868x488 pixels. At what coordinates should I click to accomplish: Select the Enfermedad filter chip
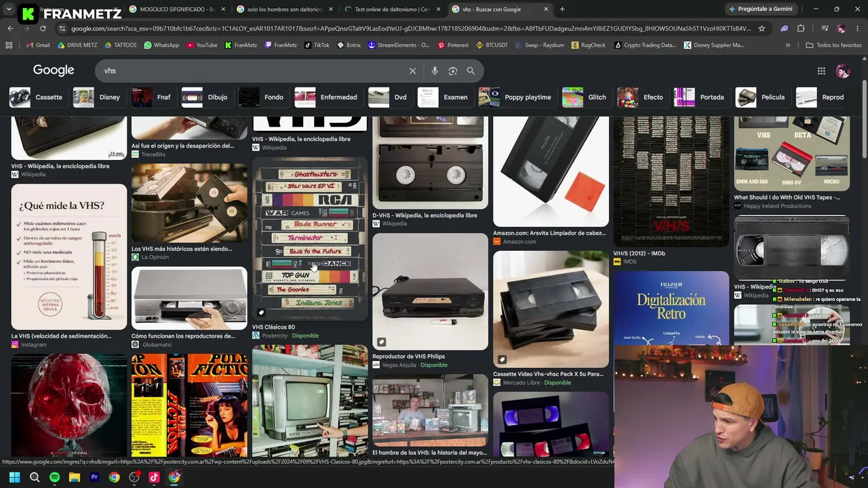point(328,97)
